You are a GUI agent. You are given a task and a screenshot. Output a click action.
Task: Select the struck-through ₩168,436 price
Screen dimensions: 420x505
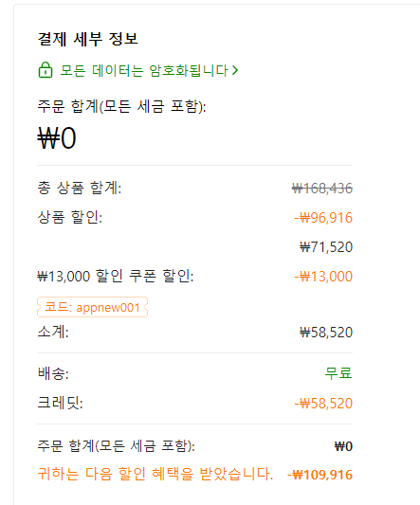point(322,189)
